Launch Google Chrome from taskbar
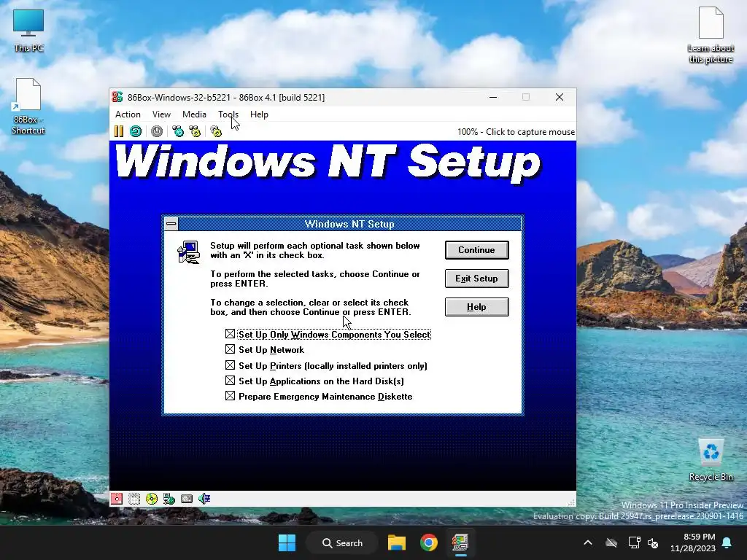 [x=429, y=542]
